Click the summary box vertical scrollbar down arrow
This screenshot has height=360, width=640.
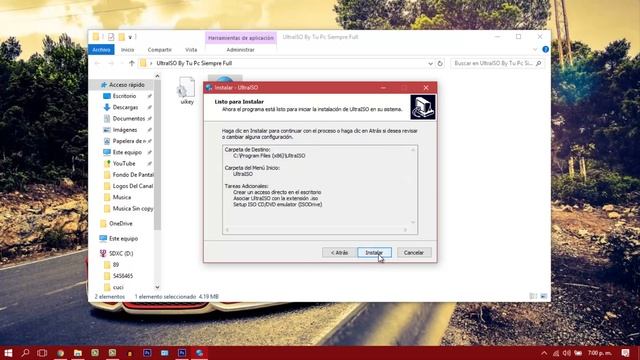(x=413, y=223)
